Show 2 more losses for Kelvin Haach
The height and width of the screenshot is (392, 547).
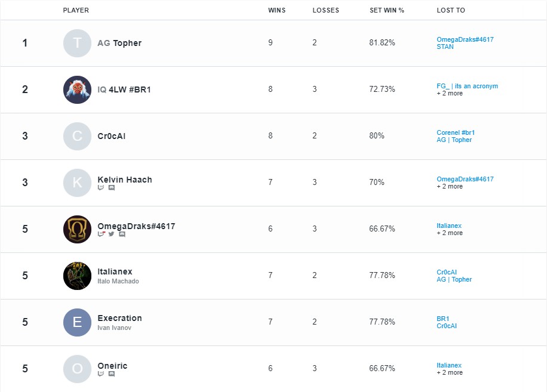tap(449, 187)
